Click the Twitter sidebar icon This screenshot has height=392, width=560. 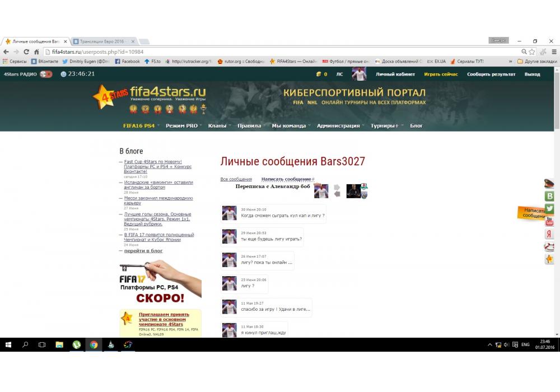(x=549, y=208)
